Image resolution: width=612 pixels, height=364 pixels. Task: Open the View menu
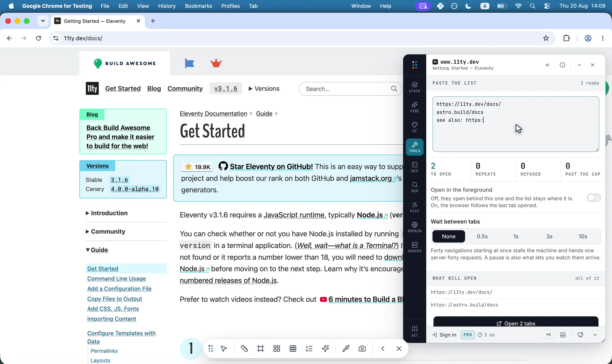coord(143,6)
